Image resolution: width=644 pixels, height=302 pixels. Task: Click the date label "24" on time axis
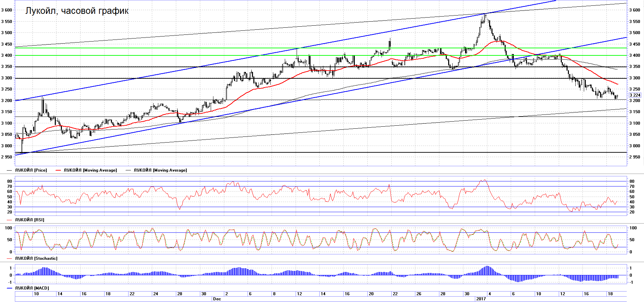pyautogui.click(x=156, y=294)
